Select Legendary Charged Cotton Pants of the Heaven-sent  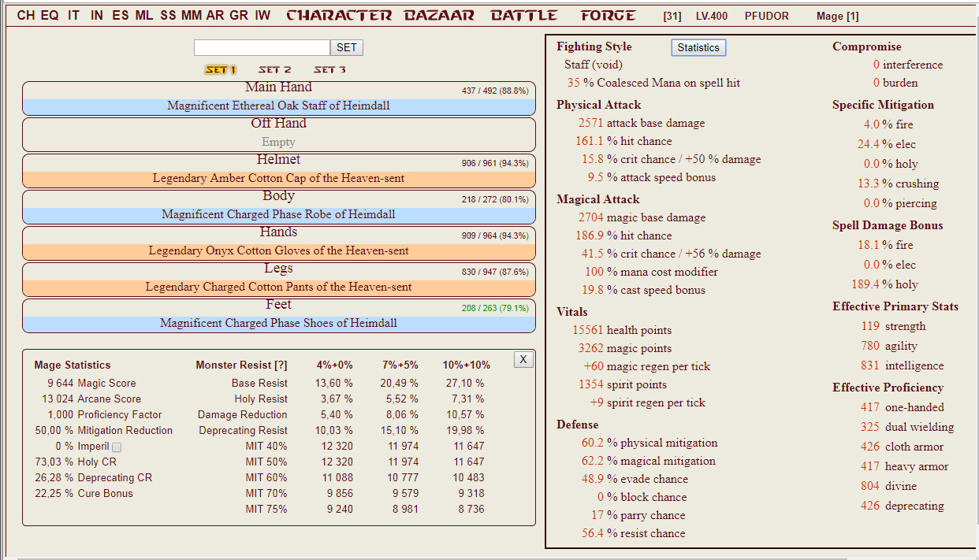point(279,287)
